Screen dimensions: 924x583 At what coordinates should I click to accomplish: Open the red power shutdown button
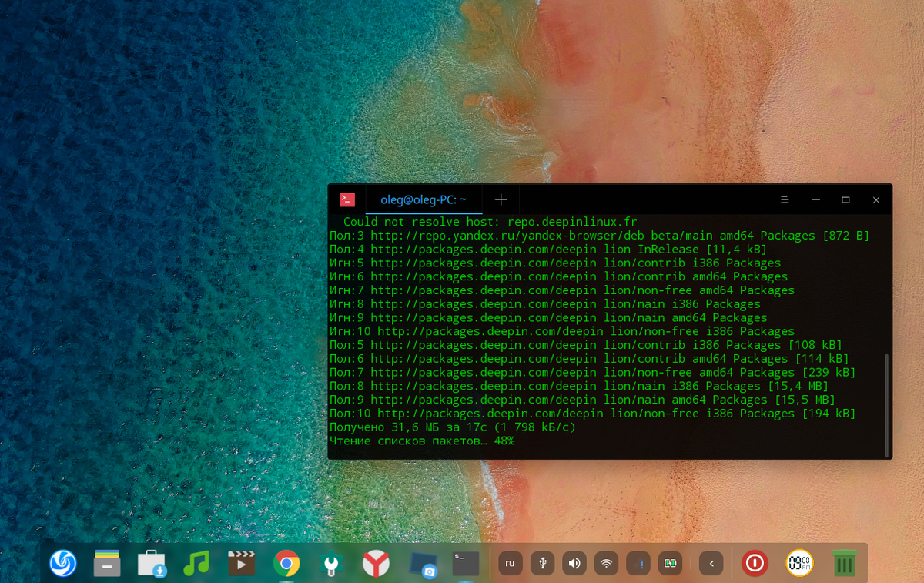click(x=755, y=564)
